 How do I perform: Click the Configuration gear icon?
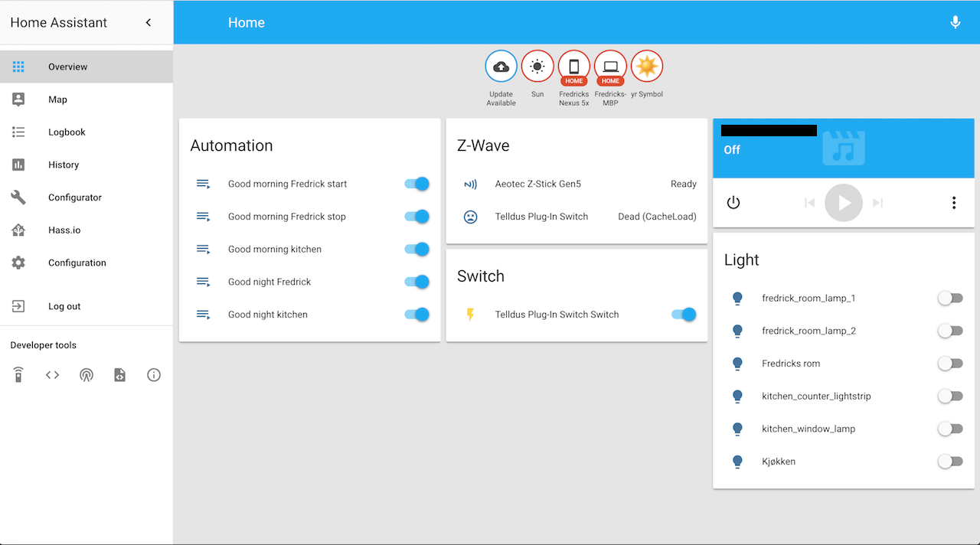point(18,263)
